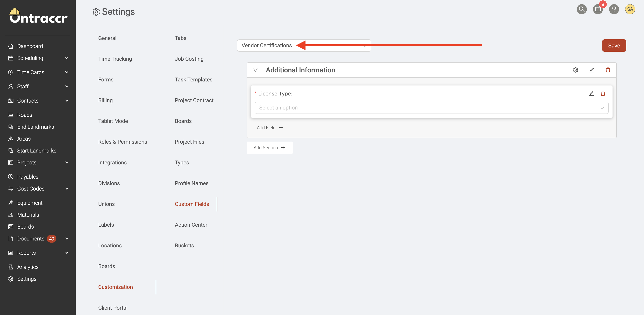Screen dimensions: 644x315
Task: Open the help question mark icon
Action: (x=614, y=9)
